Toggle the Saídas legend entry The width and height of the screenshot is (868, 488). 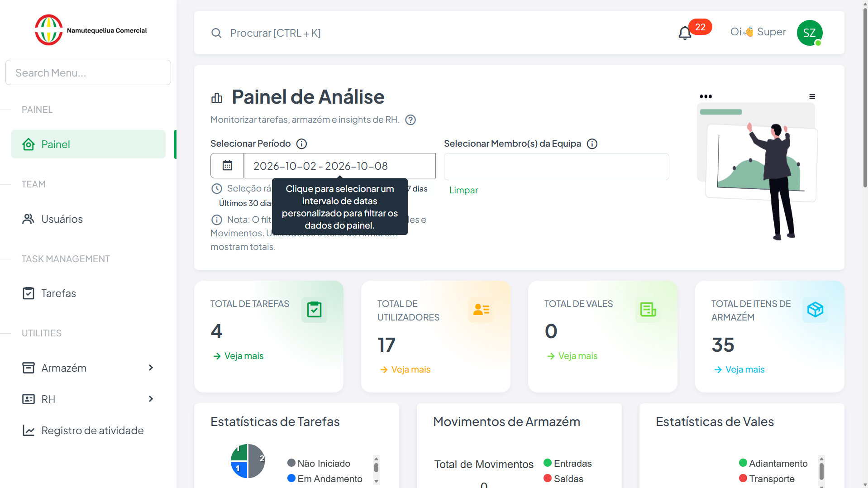(x=563, y=478)
